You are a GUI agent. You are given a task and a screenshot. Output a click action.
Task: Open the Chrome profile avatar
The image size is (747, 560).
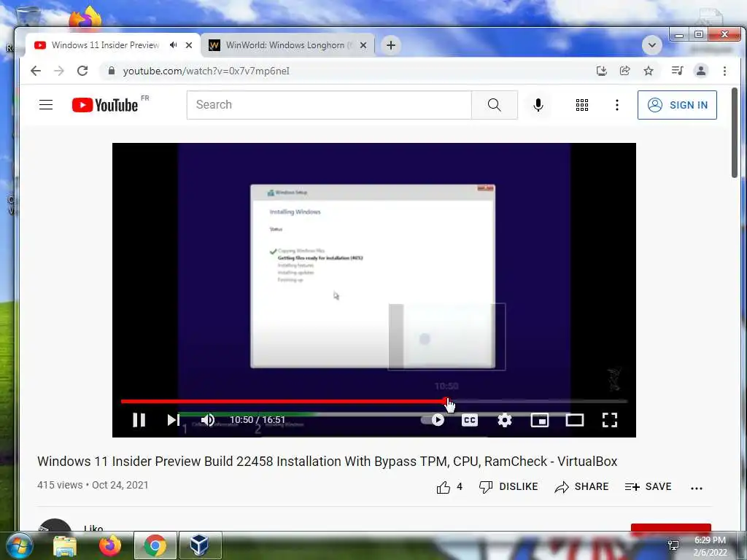701,71
